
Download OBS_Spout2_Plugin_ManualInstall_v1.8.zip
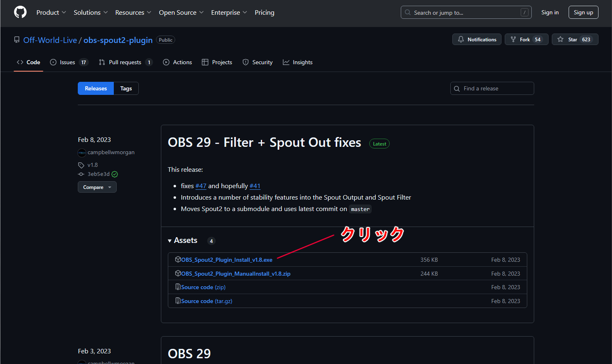[x=236, y=274]
